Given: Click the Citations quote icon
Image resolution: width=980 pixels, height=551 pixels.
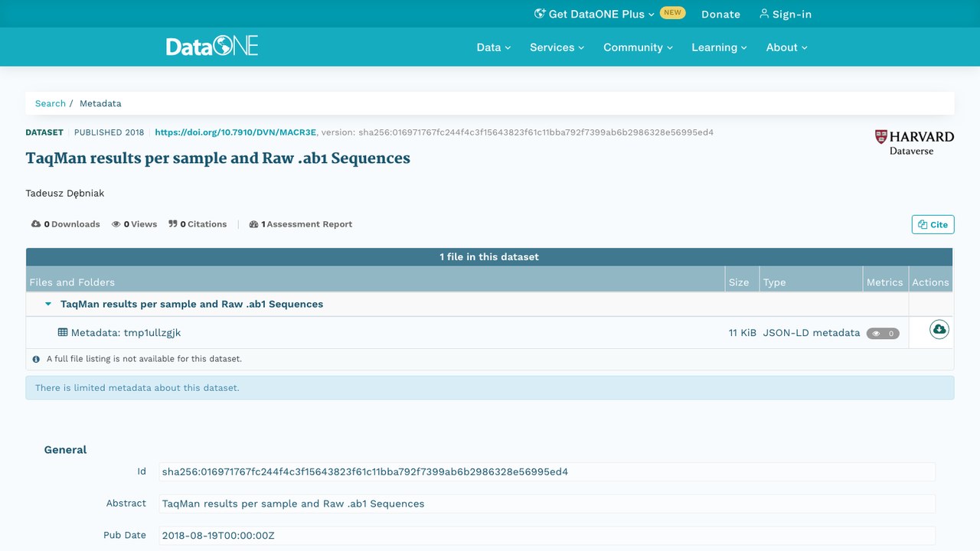Looking at the screenshot, I should [173, 224].
